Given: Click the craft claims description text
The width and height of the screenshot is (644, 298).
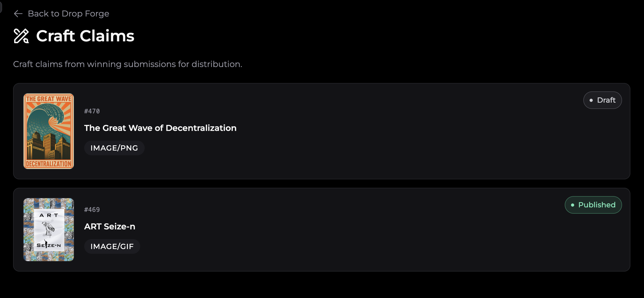Looking at the screenshot, I should coord(128,64).
